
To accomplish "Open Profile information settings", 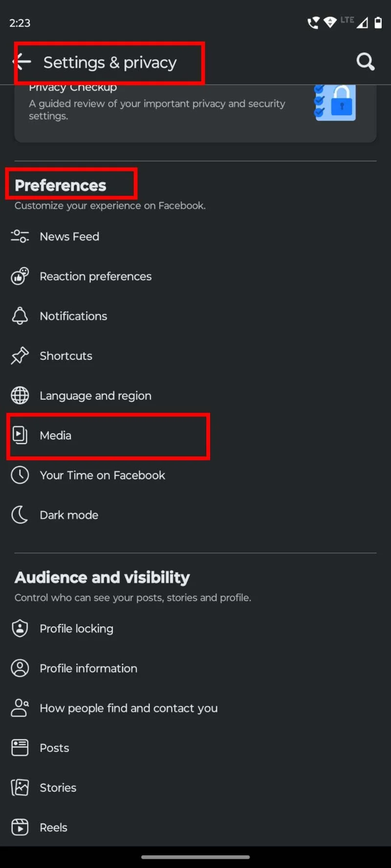I will [x=88, y=668].
